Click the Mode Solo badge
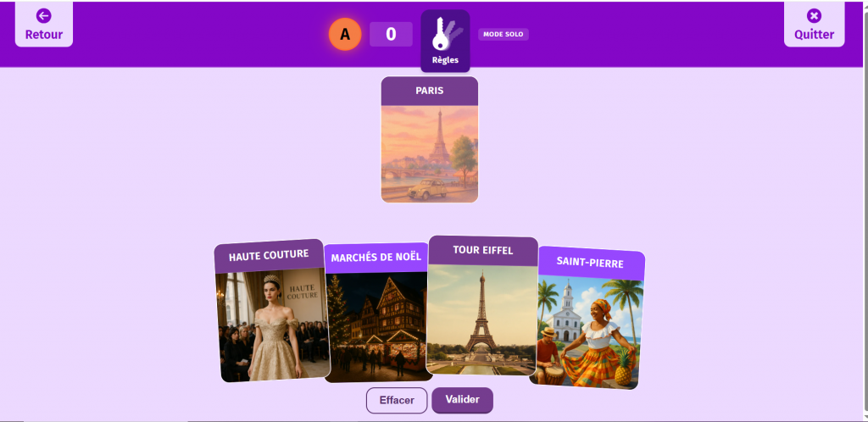The height and width of the screenshot is (422, 868). pyautogui.click(x=504, y=34)
